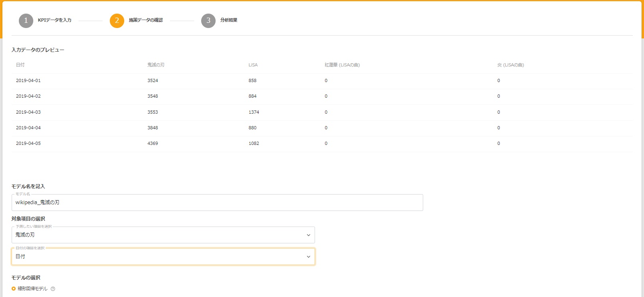Click LiSA value 1374

tap(254, 112)
